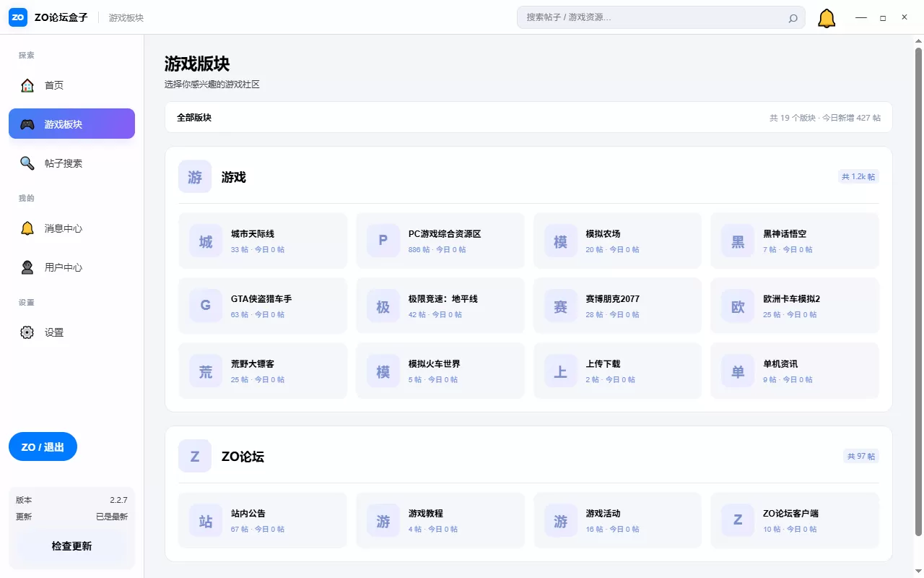
Task: Open 消息中心 in the sidebar
Action: point(71,228)
